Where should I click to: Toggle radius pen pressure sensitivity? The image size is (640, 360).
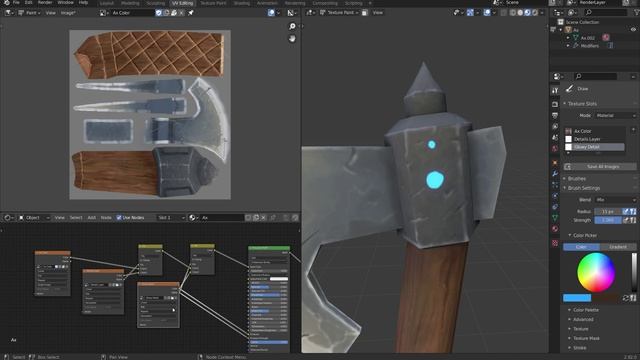tap(626, 211)
